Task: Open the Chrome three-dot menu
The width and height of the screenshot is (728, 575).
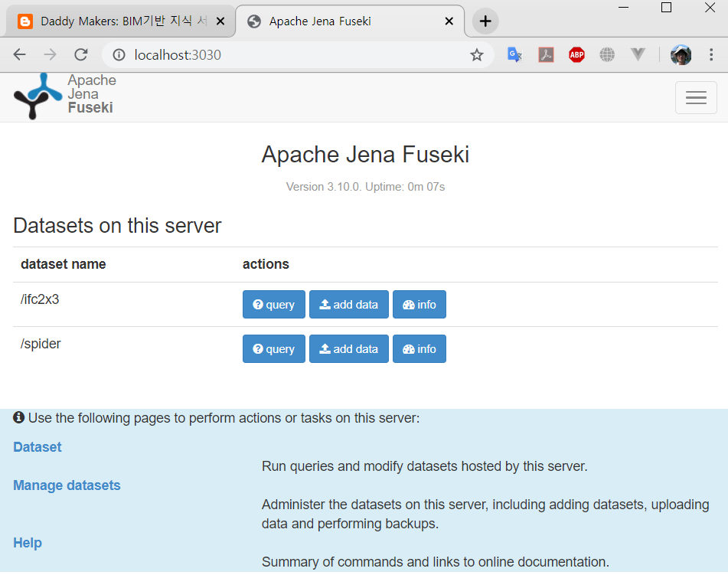Action: [x=711, y=55]
